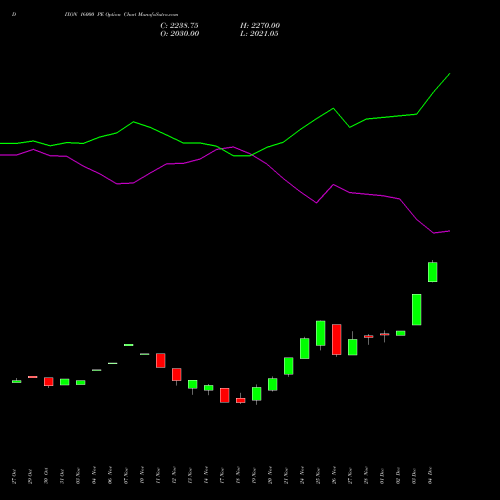This screenshot has width=500, height=500.
Task: Click the 17 Nov date label
Action: tap(222, 476)
